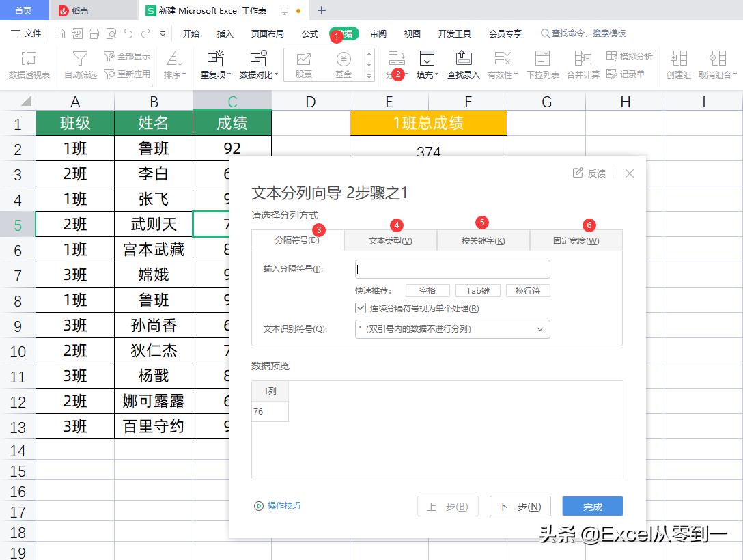Viewport: 743px width, 560px height.
Task: Click the 输入分隔符号 input field
Action: coord(451,269)
